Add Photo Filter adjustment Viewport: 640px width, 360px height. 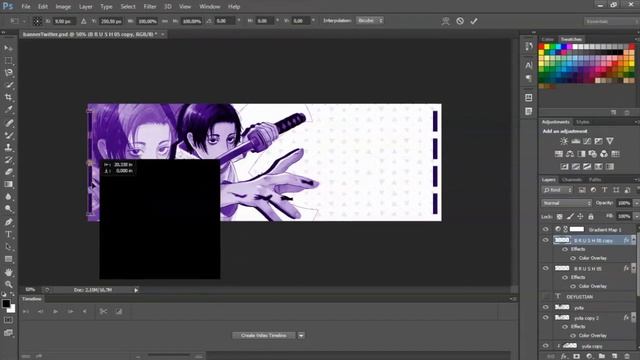click(x=593, y=154)
